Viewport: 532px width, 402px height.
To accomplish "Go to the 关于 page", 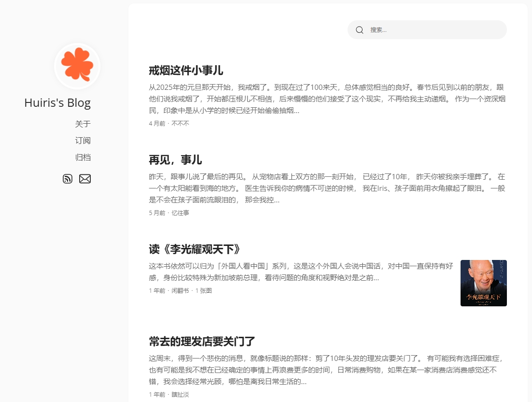I will [x=83, y=124].
